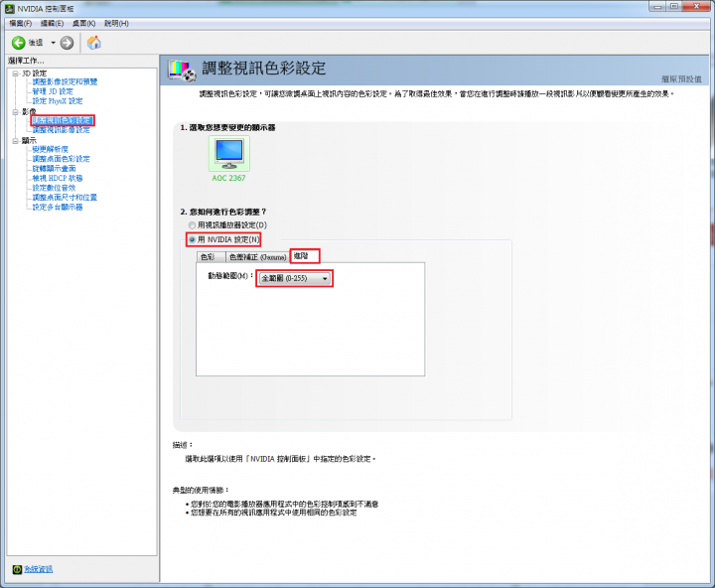Select the highlighted 調整視訊色彩設定 item

[x=63, y=120]
